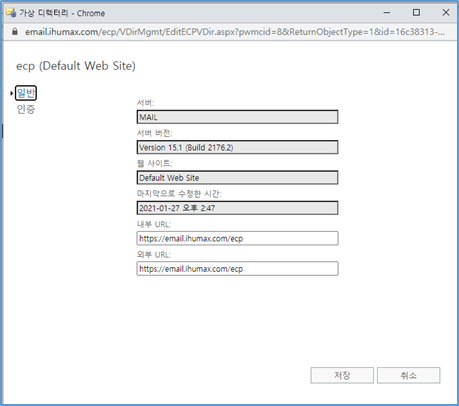Open the 일반 (General) tab
Viewport: 459px width, 406px height.
(26, 93)
